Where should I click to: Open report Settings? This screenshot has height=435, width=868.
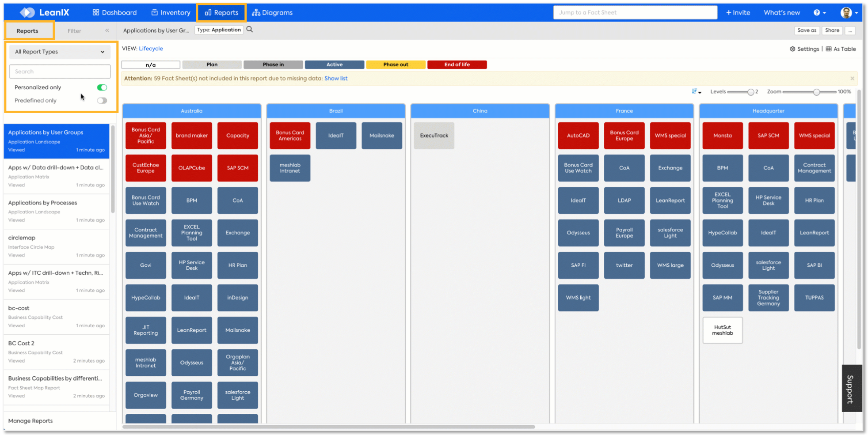[804, 49]
